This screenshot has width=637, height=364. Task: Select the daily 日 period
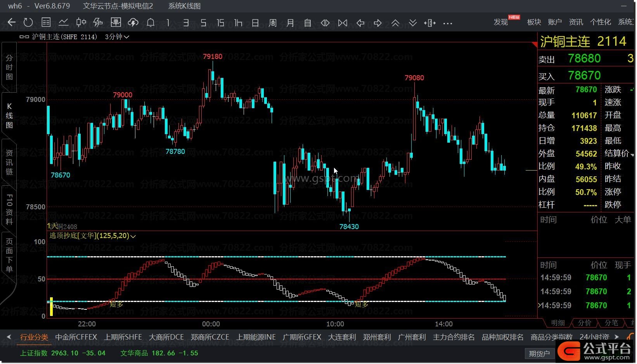coord(255,23)
